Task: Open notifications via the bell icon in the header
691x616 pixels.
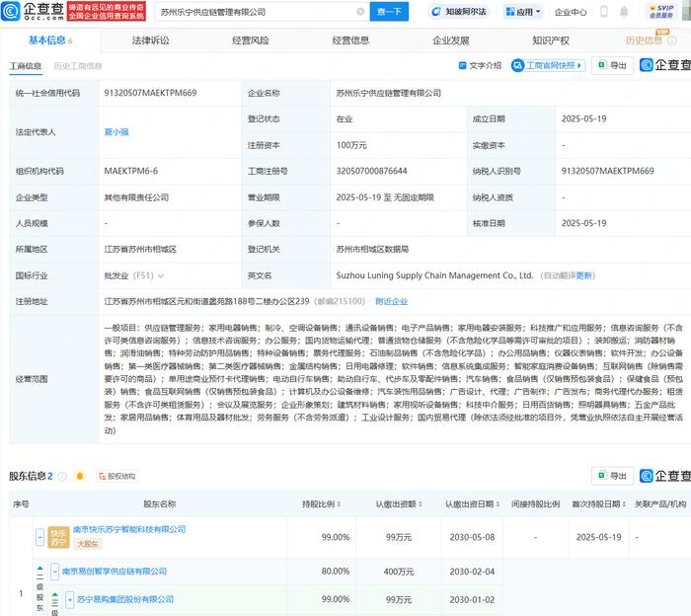Action: tap(624, 12)
